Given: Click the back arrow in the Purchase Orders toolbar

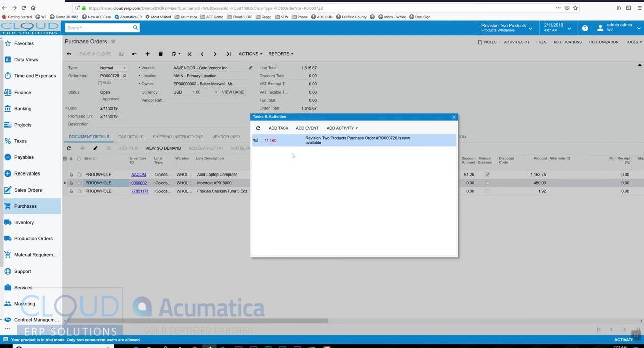Looking at the screenshot, I should tap(69, 54).
